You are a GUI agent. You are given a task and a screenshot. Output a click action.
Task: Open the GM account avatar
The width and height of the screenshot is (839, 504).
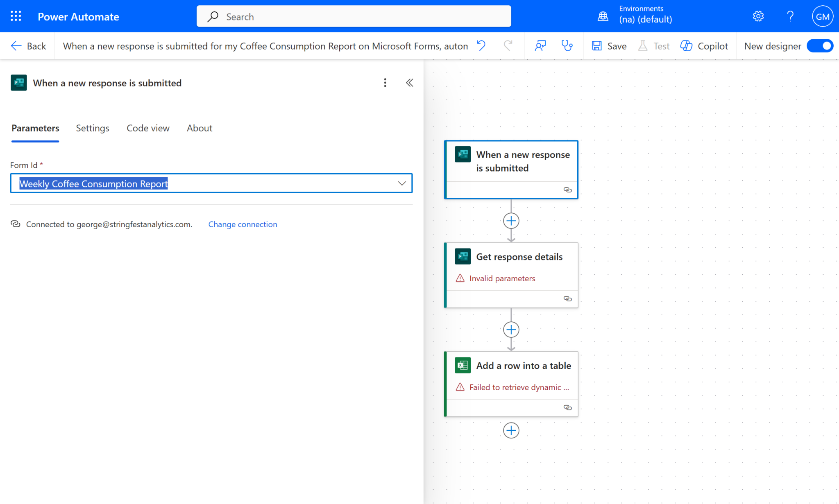tap(822, 16)
